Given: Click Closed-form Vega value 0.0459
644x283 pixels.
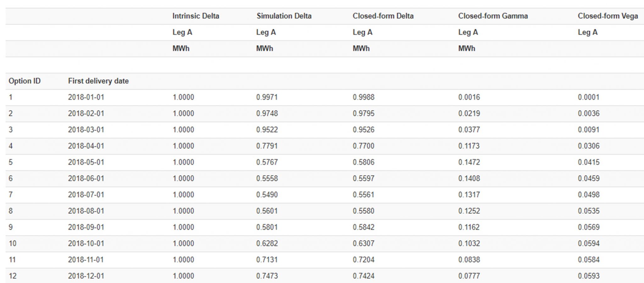Looking at the screenshot, I should 589,178.
